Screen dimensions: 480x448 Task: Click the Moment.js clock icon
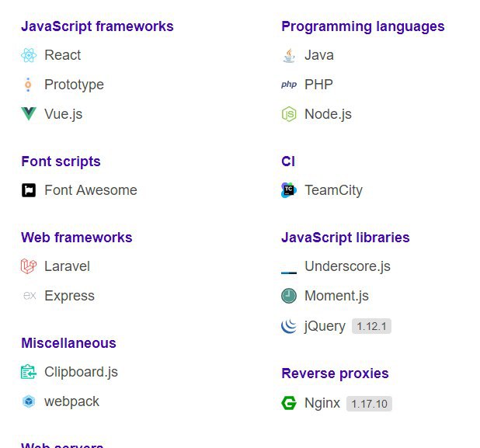coord(289,296)
